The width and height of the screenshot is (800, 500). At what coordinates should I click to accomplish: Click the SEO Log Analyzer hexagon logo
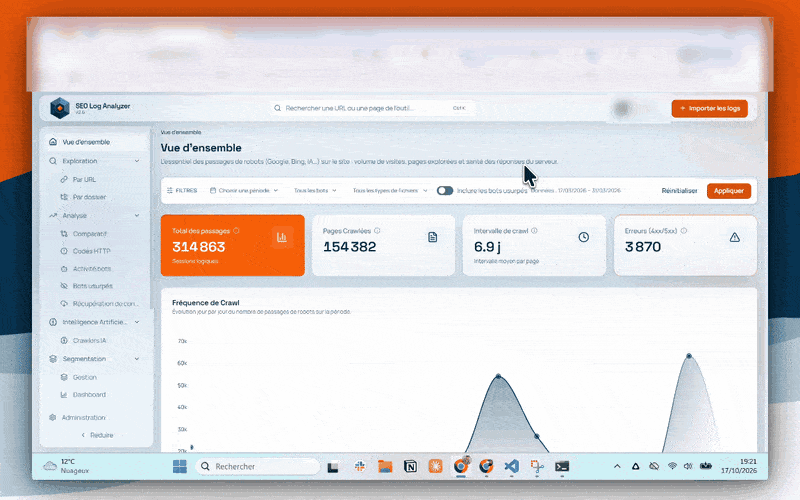60,108
